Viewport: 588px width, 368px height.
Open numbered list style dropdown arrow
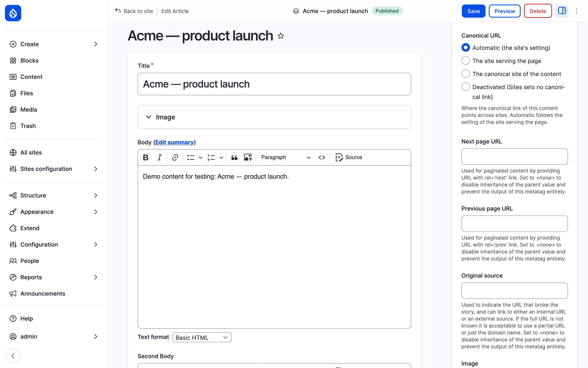221,157
